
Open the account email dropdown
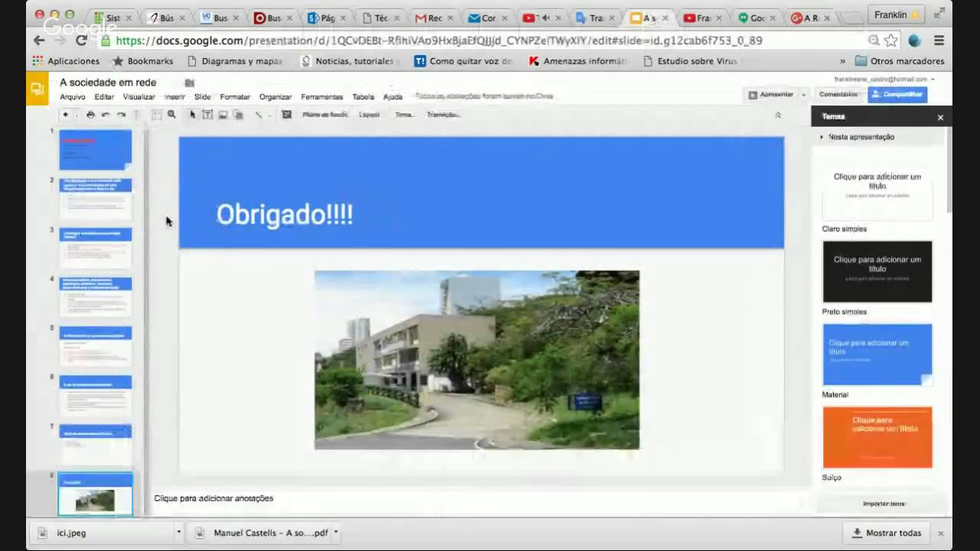coord(884,79)
